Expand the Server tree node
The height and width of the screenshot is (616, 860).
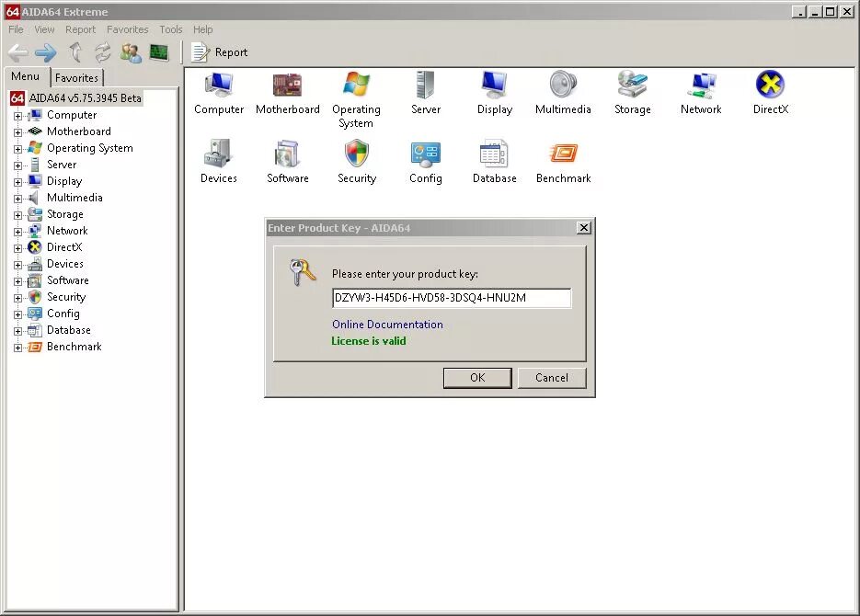point(18,165)
